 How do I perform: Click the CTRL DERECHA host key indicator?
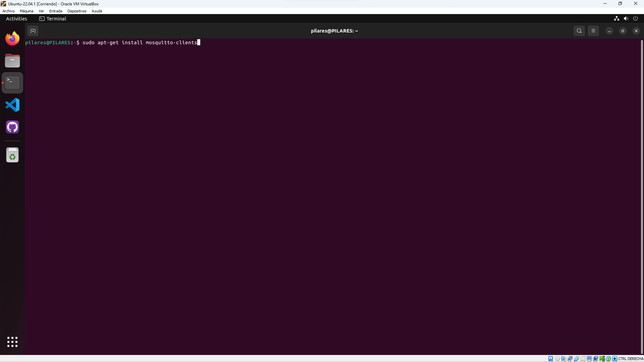click(631, 359)
